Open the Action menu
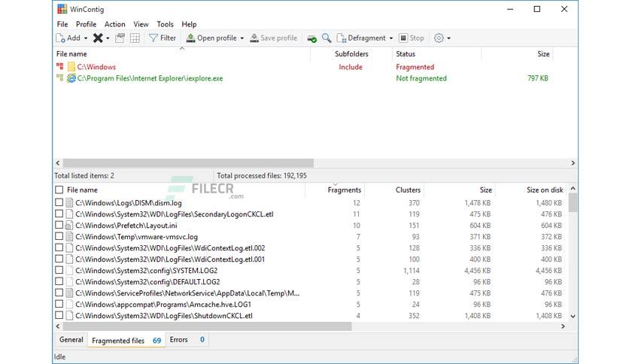 (x=114, y=24)
